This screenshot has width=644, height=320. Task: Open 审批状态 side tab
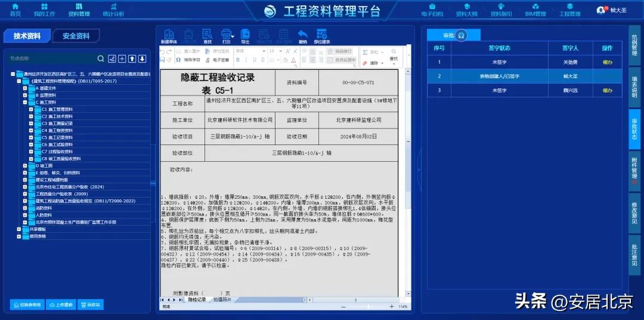[x=634, y=129]
